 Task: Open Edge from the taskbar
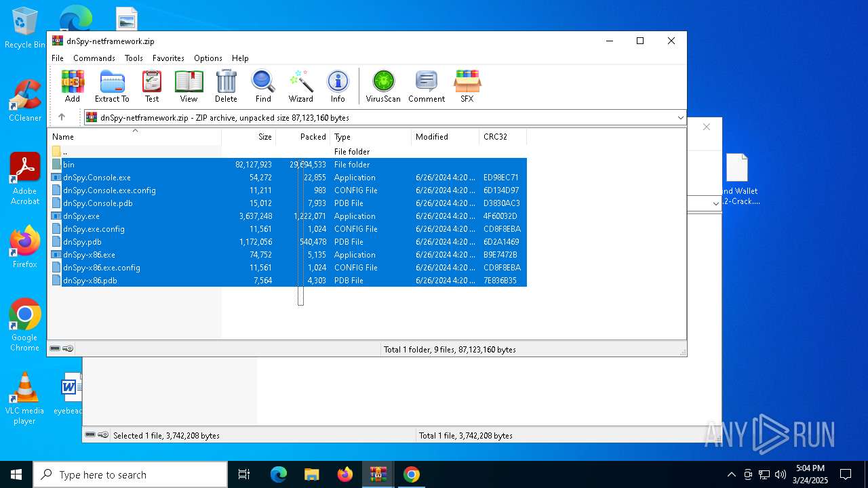(279, 474)
